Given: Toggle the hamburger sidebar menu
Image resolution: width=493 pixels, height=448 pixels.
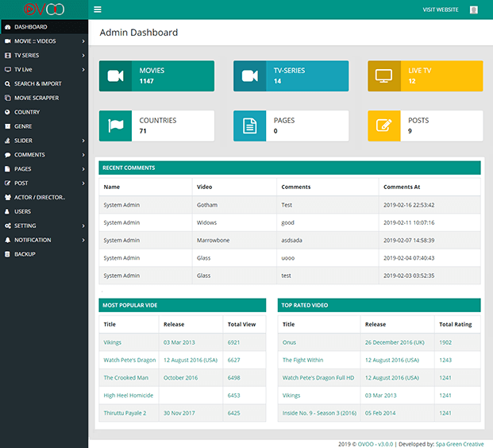Looking at the screenshot, I should click(x=98, y=10).
